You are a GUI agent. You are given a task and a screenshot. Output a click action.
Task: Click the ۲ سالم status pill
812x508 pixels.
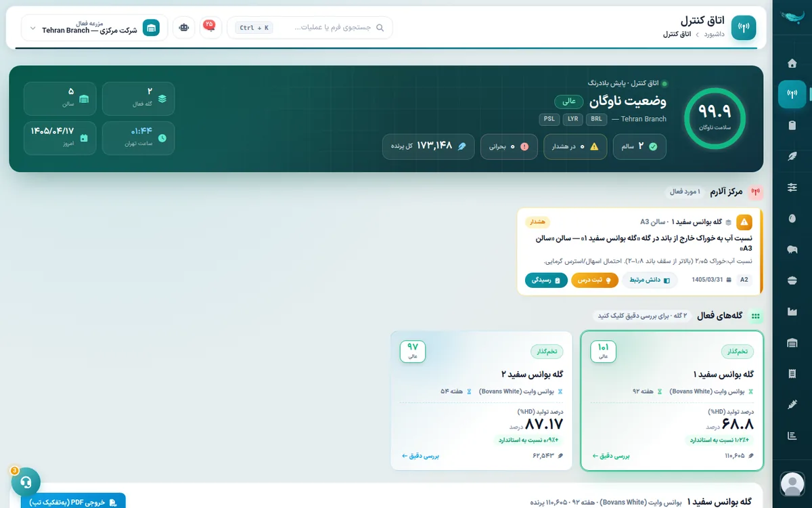point(639,146)
